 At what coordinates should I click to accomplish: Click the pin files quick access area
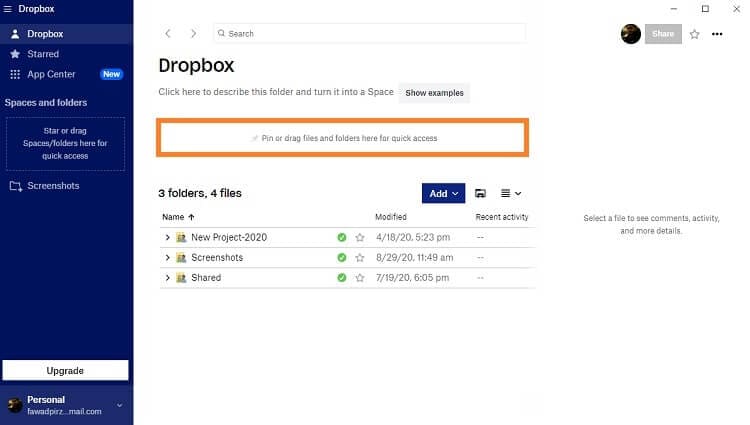coord(342,138)
